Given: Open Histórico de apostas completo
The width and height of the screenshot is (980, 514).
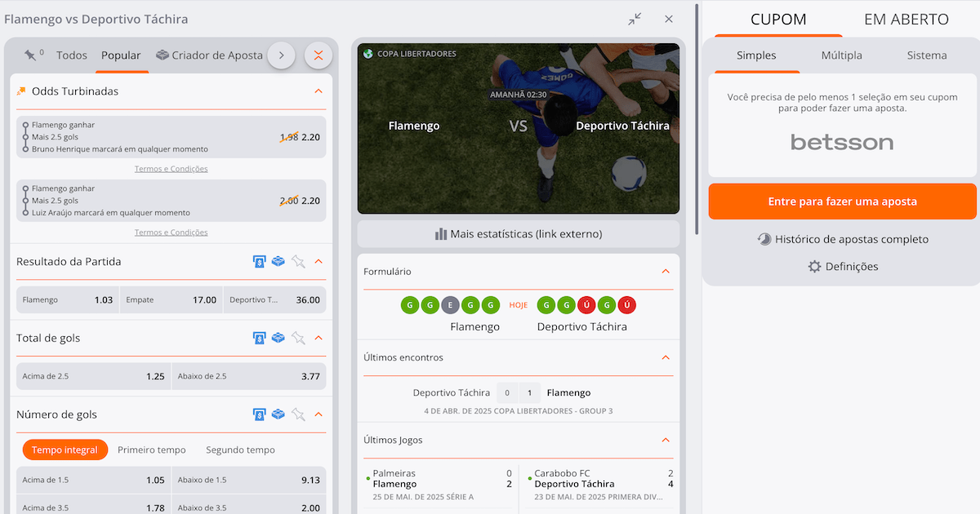Looking at the screenshot, I should (x=842, y=240).
